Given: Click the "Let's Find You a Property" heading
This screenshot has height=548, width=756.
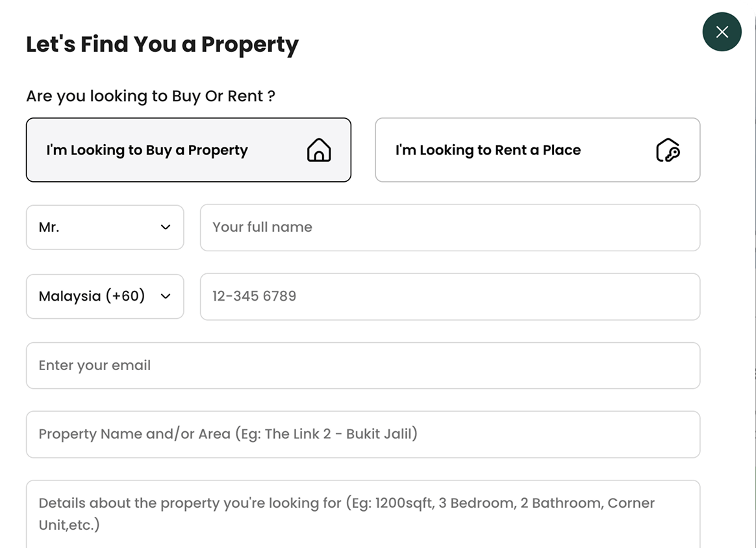Looking at the screenshot, I should point(162,45).
